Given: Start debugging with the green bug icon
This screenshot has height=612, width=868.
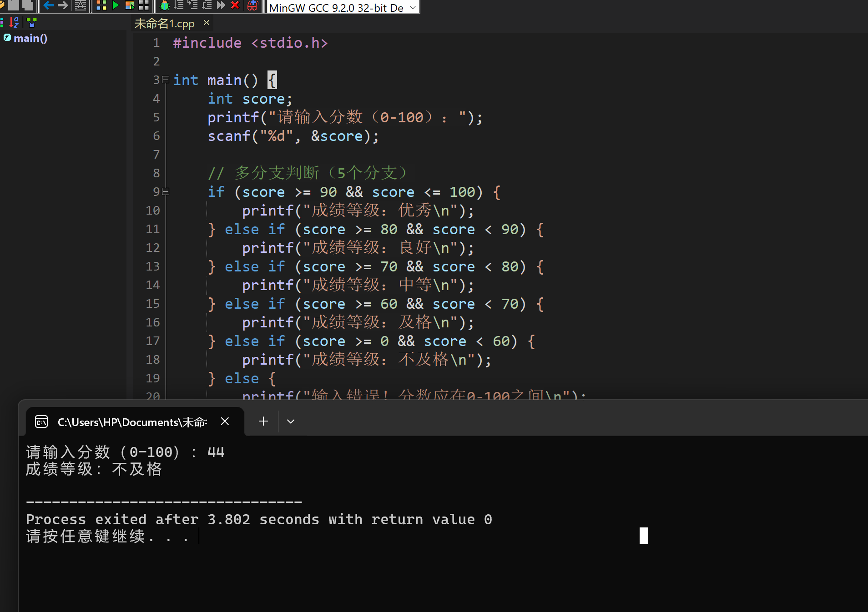Looking at the screenshot, I should click(165, 5).
